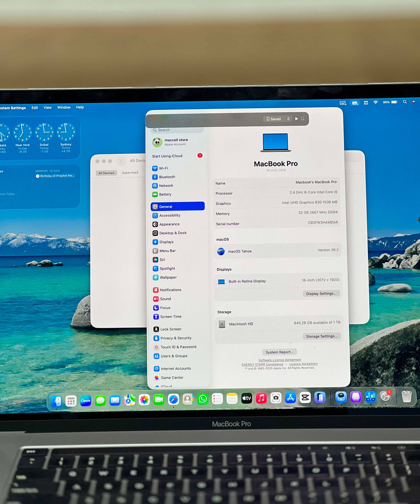Open the Help menu

80,107
